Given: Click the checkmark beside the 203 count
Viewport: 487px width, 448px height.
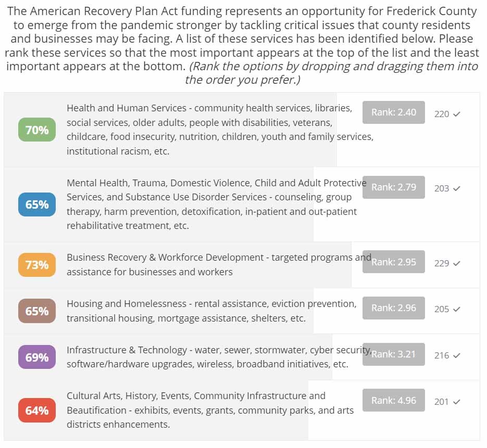Looking at the screenshot, I should pyautogui.click(x=457, y=188).
